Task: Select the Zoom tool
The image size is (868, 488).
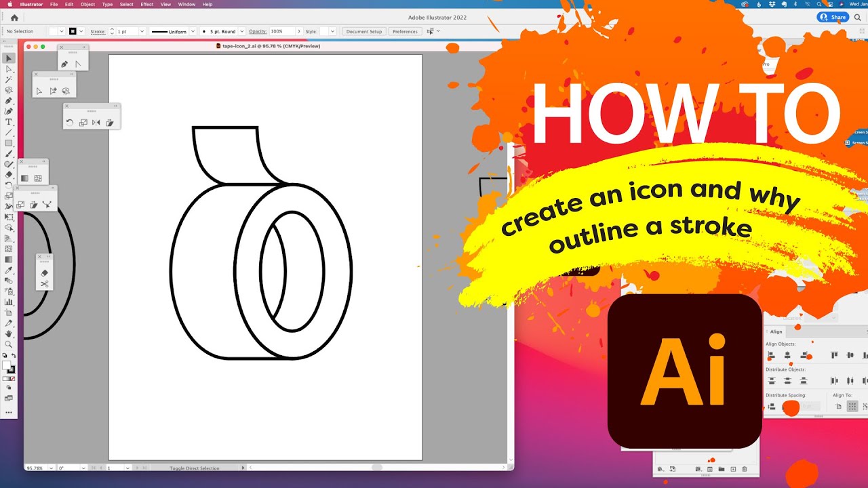Action: 9,344
